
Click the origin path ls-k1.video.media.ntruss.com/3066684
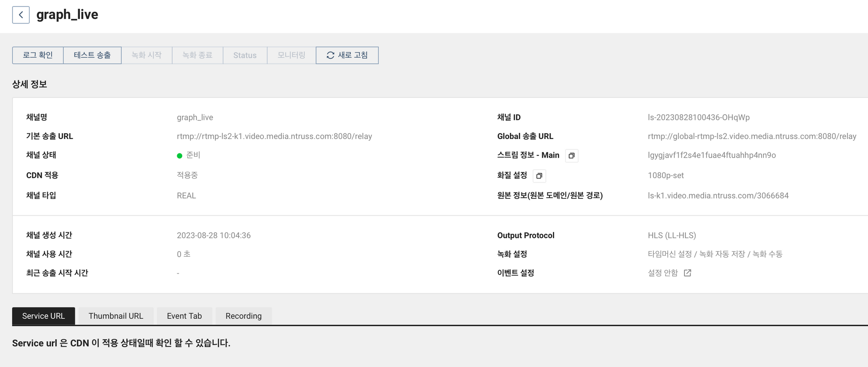tap(718, 195)
